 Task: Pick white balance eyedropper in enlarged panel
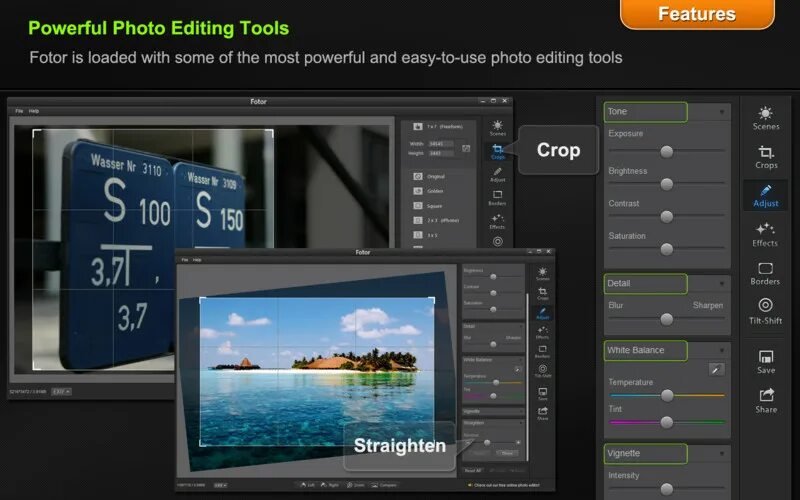(716, 369)
